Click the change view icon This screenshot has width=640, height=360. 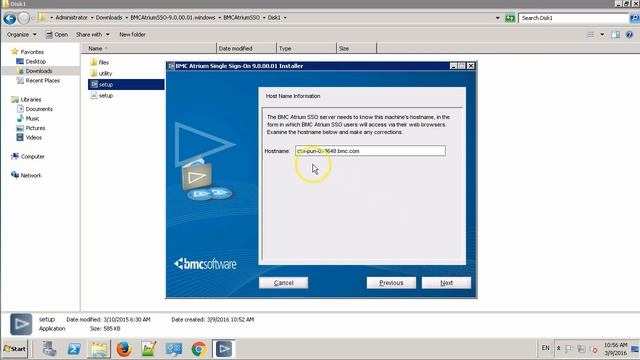[591, 35]
